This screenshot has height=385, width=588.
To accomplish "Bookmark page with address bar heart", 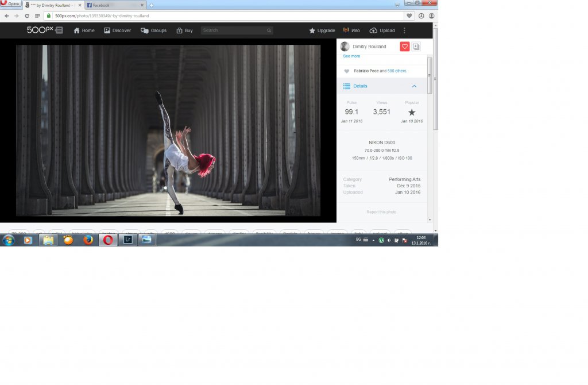I will [409, 16].
